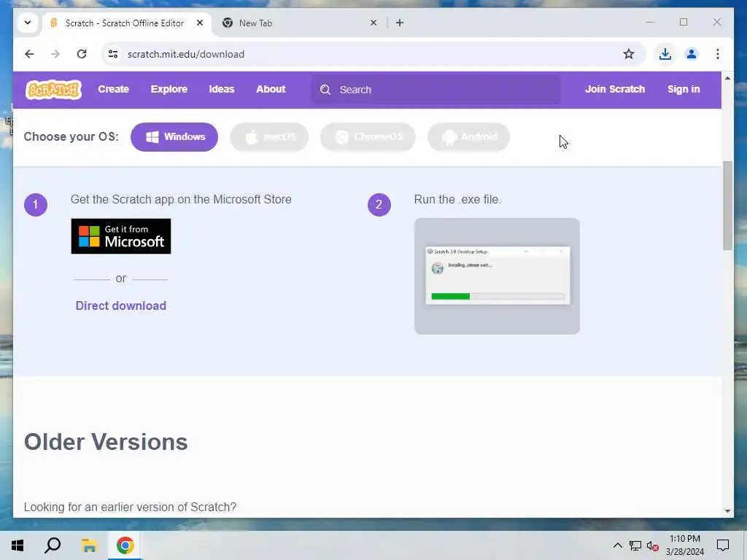This screenshot has width=747, height=560.
Task: Open the About menu item
Action: (x=271, y=89)
